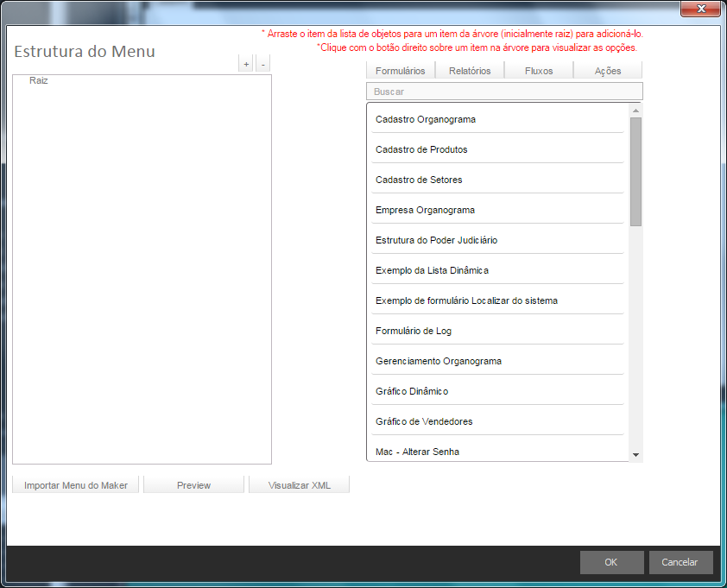Click the scrollbar up arrow in object list

[x=635, y=111]
